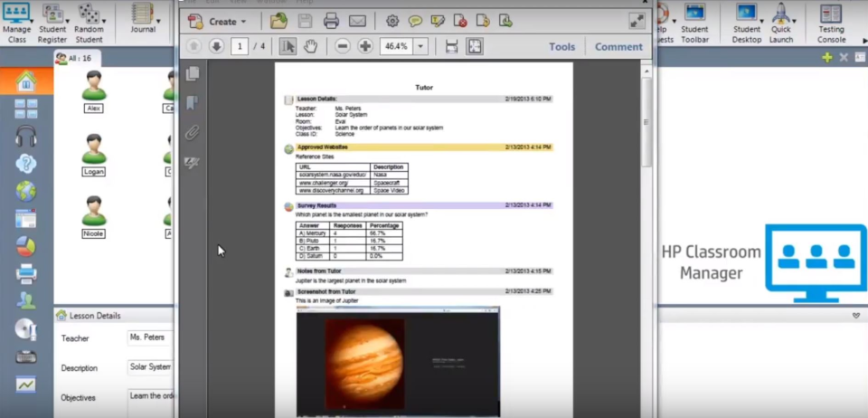Zoom in with the plus button
This screenshot has width=868, height=418.
pos(365,46)
